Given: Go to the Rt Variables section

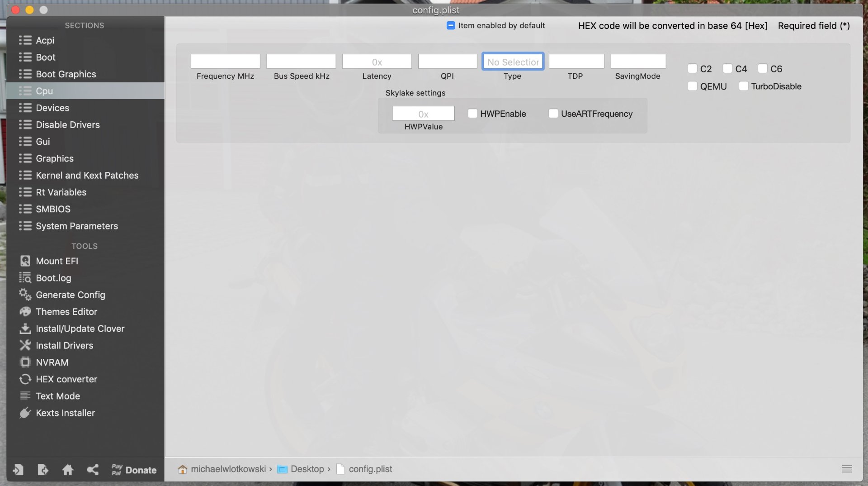Looking at the screenshot, I should (x=85, y=192).
